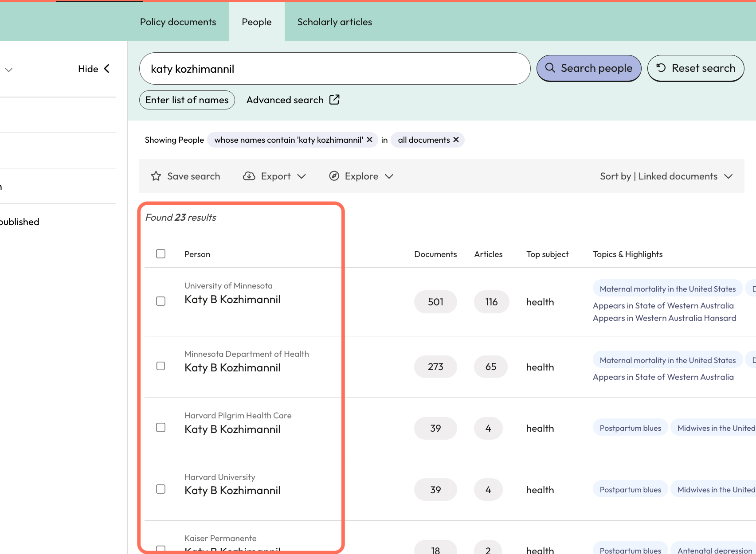Collapse the sidebar with the Hide arrow

click(x=106, y=69)
